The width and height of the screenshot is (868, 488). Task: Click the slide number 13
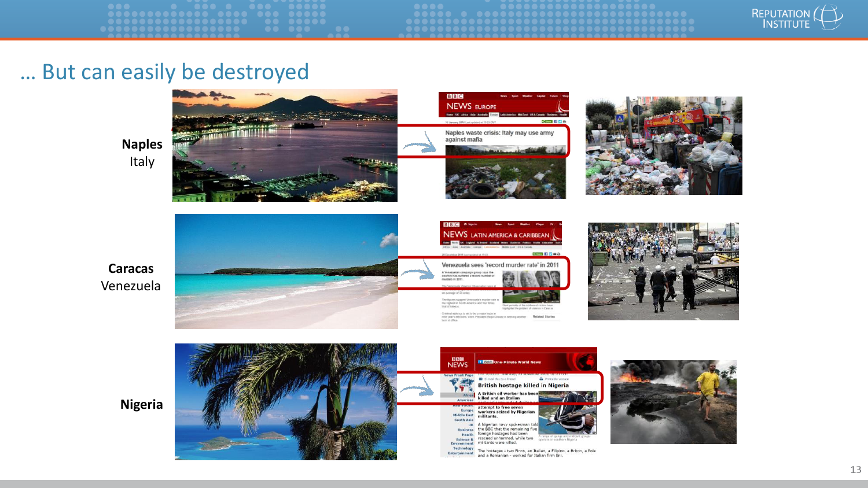pyautogui.click(x=855, y=469)
